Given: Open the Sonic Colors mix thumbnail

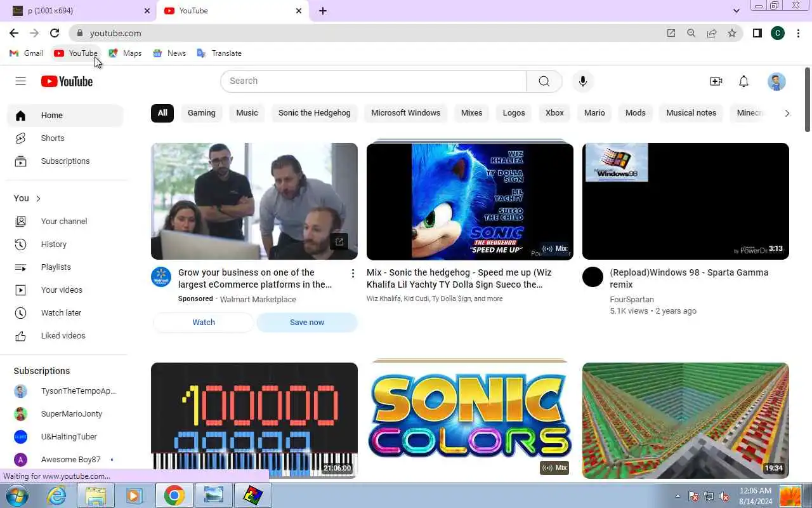Looking at the screenshot, I should tap(470, 420).
